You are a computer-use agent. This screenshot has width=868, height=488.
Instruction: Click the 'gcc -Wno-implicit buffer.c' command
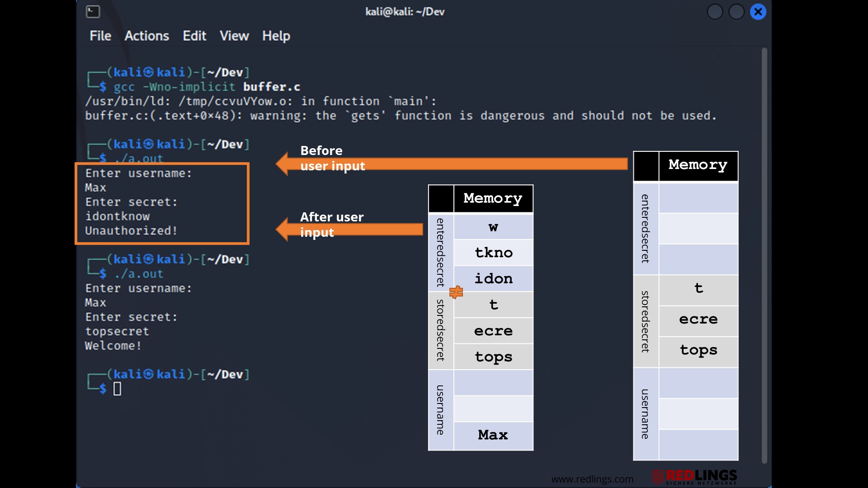coord(207,87)
